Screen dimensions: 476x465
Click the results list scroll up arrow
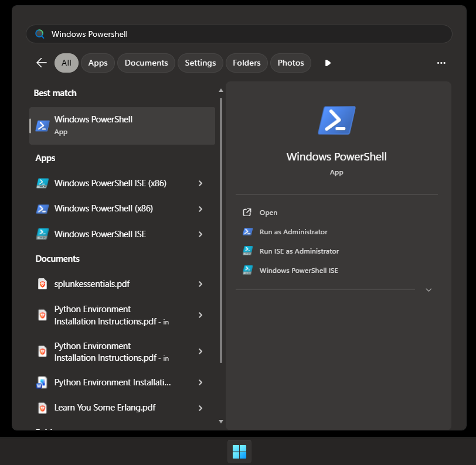pos(221,90)
